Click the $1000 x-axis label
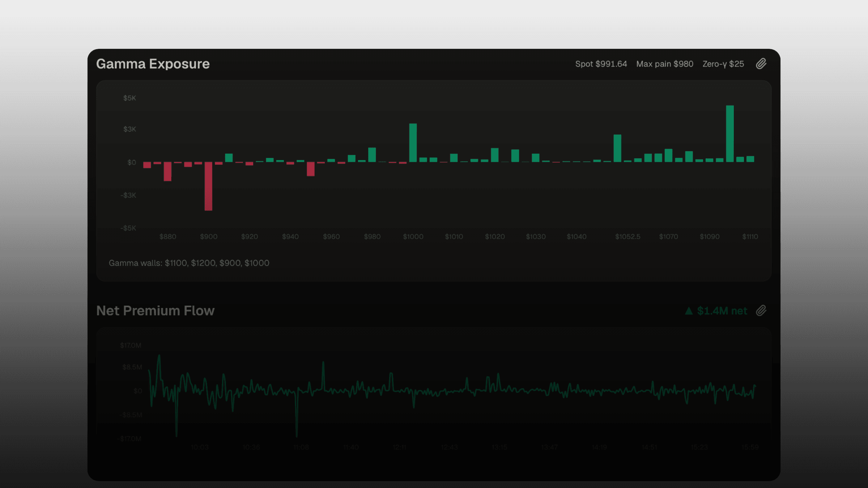Viewport: 868px width, 488px height. (413, 237)
